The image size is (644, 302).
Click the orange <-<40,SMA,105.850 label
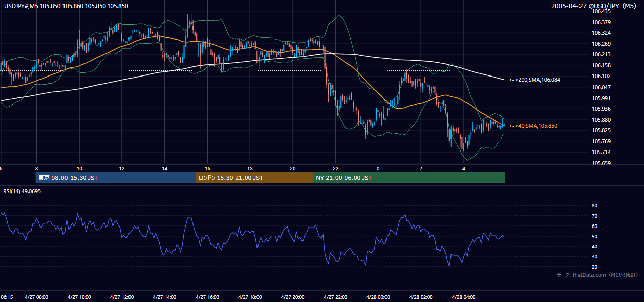533,126
